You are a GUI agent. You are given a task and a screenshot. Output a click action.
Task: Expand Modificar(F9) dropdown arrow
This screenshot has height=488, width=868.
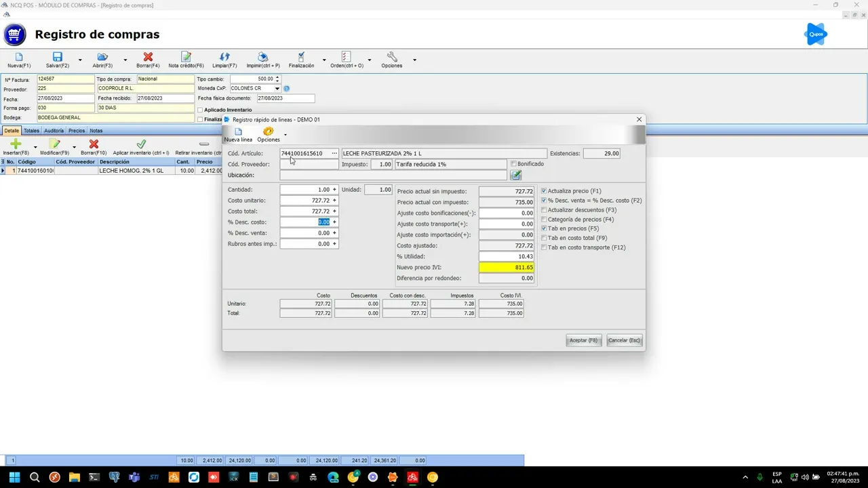74,147
